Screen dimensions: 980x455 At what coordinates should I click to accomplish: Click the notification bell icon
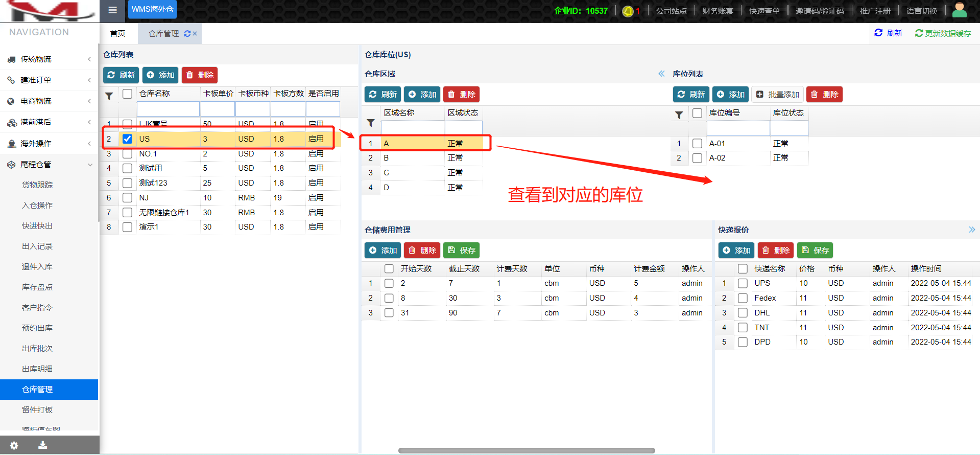[x=628, y=11]
